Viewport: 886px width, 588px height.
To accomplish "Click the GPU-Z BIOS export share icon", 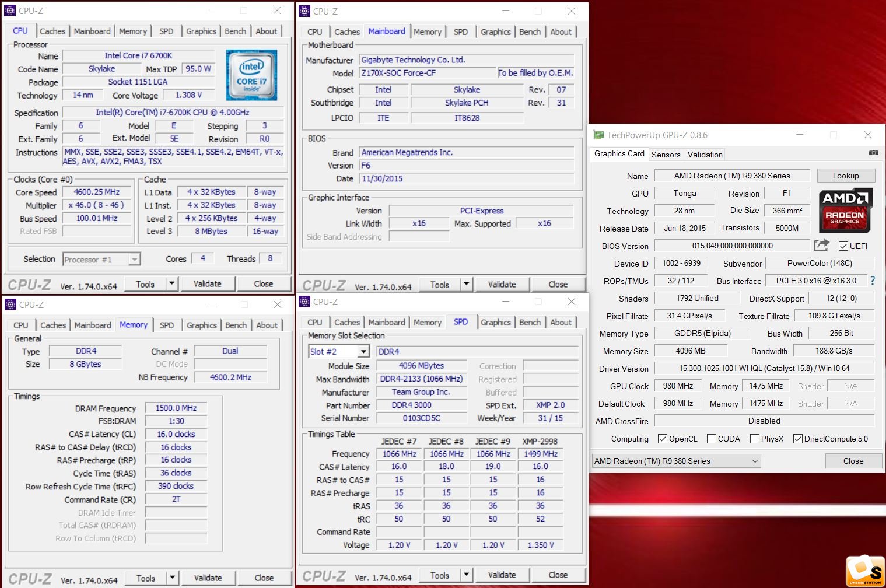I will (x=821, y=245).
